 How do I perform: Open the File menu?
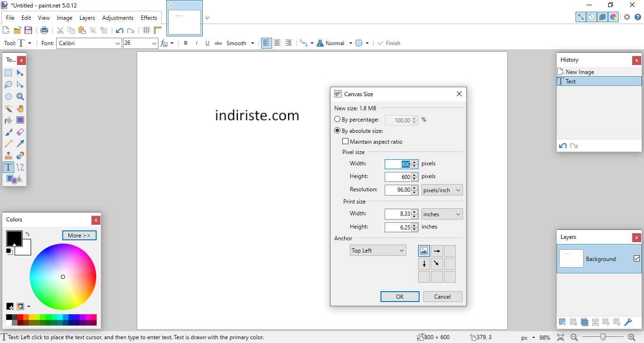click(10, 18)
